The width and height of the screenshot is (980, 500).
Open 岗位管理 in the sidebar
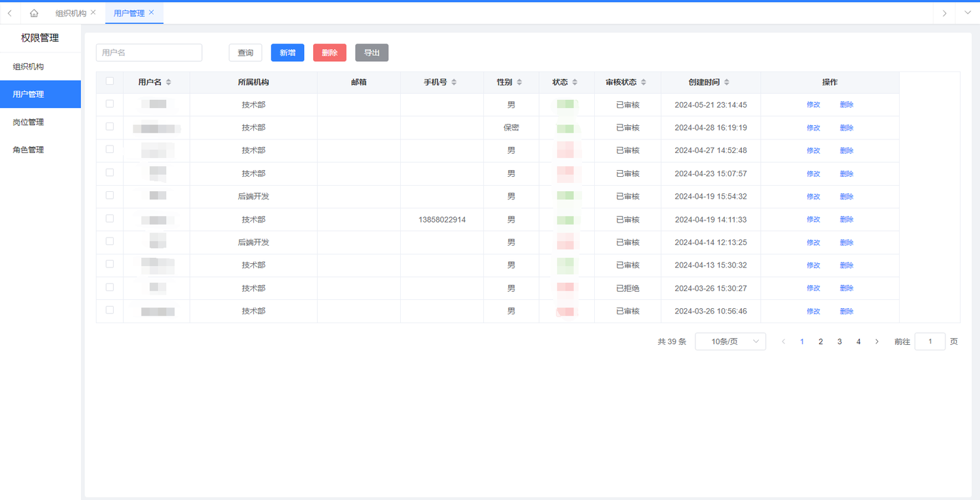pos(40,122)
